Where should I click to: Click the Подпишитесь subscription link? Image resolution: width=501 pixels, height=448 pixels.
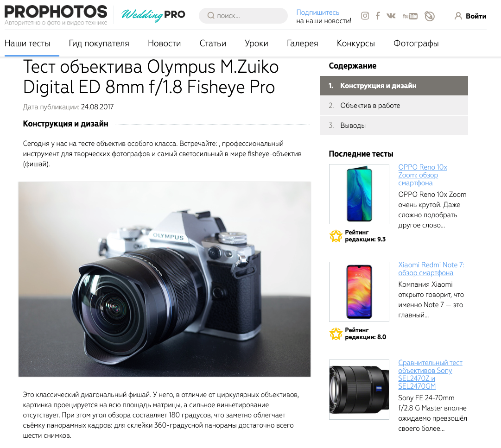(x=317, y=13)
